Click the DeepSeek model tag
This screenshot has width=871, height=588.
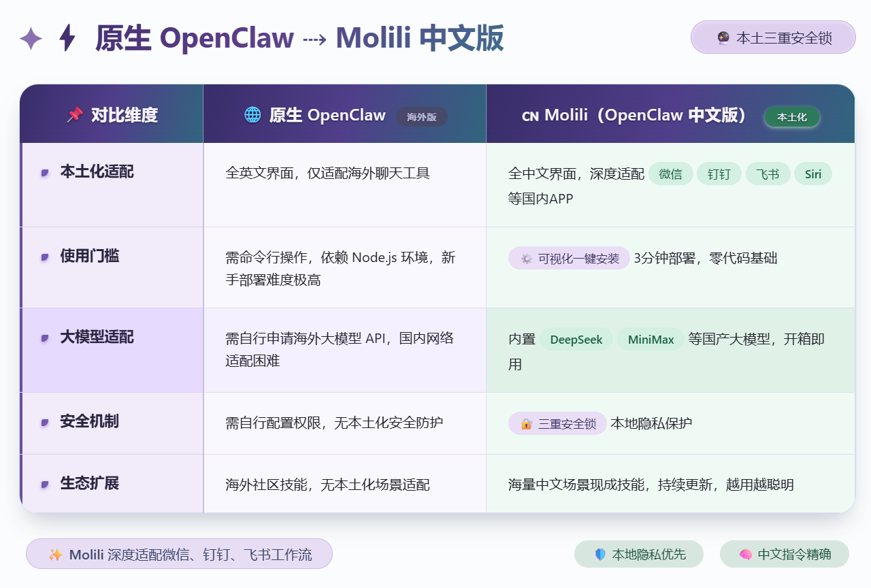click(576, 340)
